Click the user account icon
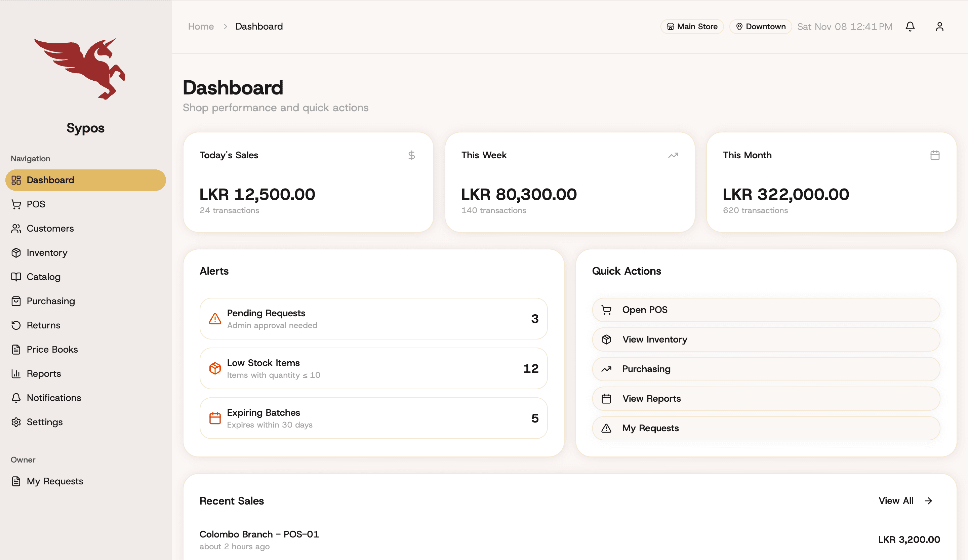This screenshot has width=968, height=560. coord(940,26)
